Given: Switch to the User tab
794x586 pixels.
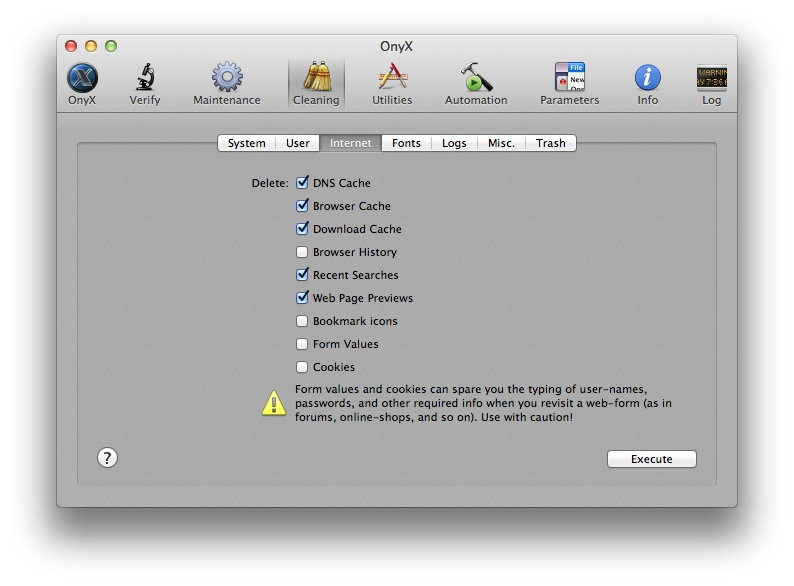Looking at the screenshot, I should click(298, 143).
